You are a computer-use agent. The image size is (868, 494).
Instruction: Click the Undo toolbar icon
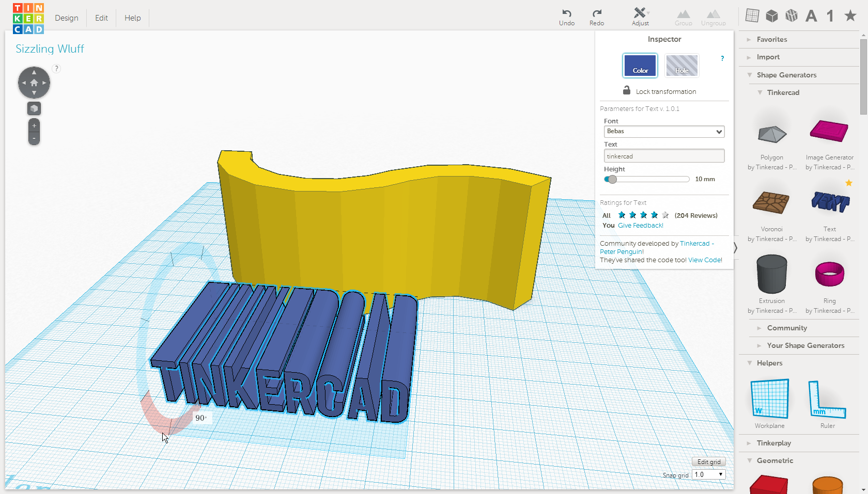[x=567, y=17]
